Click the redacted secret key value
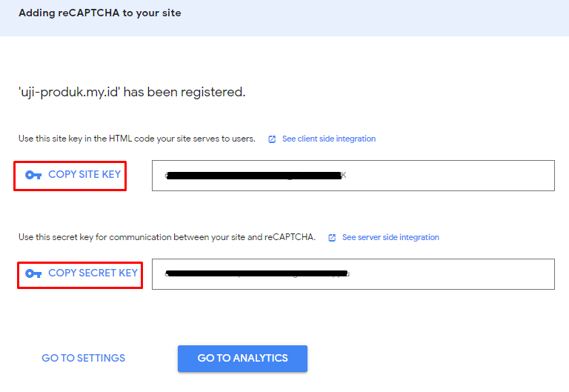The image size is (569, 392). (x=256, y=274)
